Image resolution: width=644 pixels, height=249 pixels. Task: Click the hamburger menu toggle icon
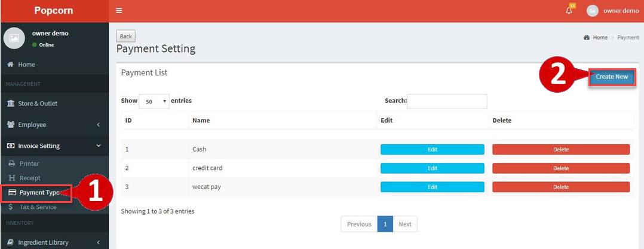(x=119, y=11)
